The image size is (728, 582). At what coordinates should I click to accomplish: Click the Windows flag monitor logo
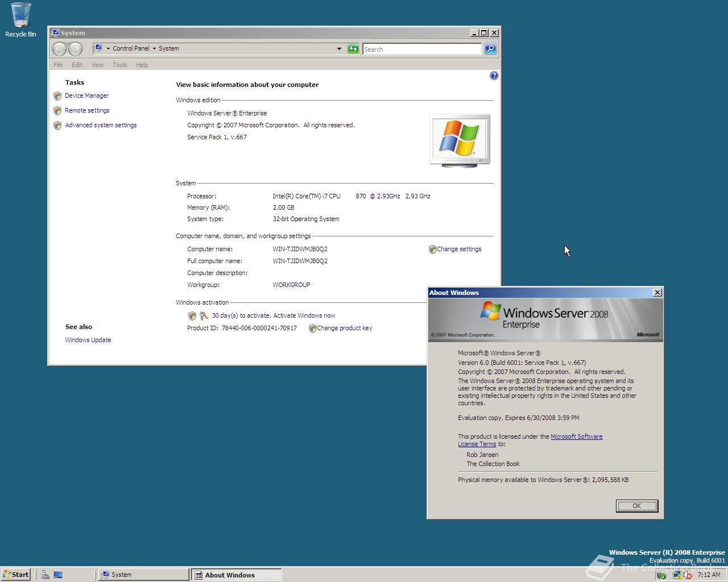460,140
